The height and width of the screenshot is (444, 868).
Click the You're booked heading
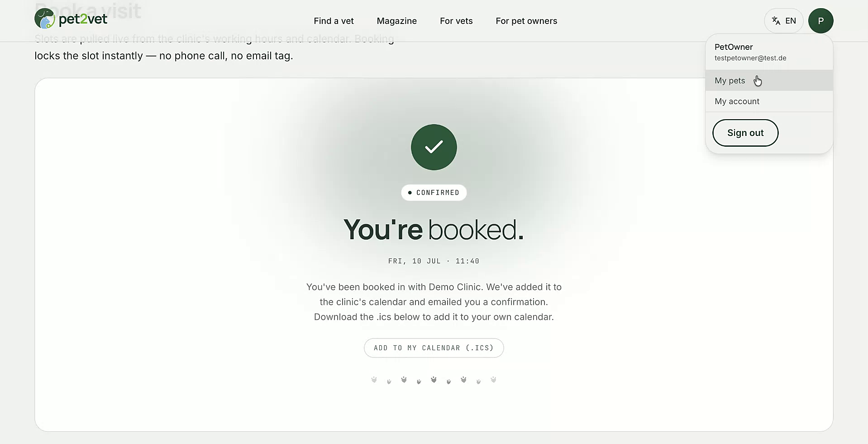[x=434, y=229]
